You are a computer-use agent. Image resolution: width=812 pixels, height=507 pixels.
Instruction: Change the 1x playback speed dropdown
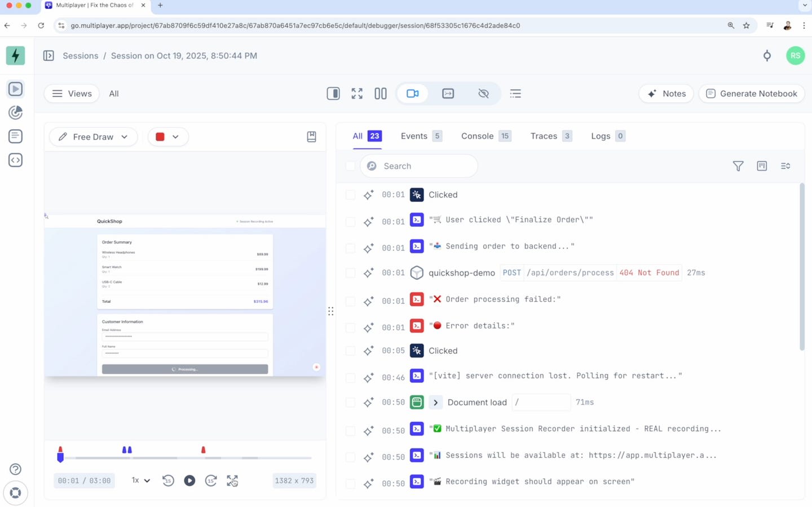point(141,480)
